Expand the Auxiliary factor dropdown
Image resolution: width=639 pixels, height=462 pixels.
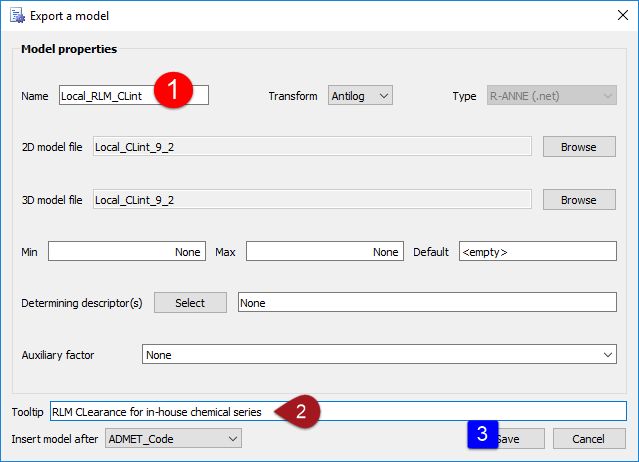379,354
